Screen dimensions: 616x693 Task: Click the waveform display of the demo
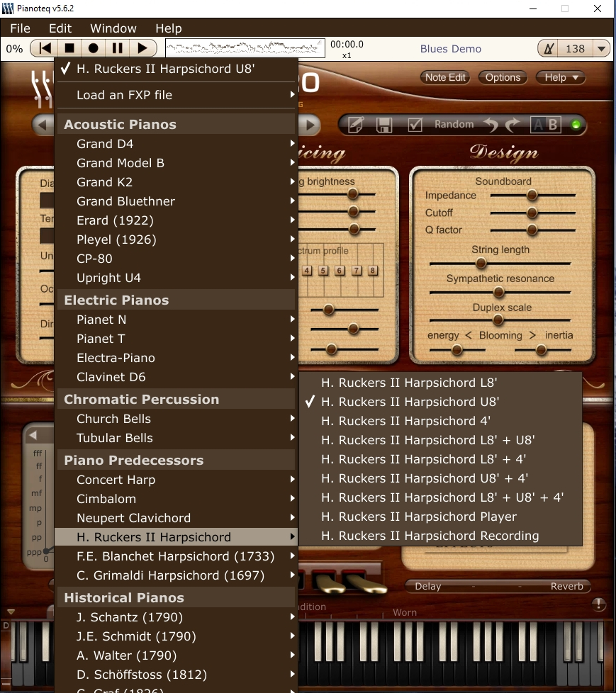click(x=245, y=48)
